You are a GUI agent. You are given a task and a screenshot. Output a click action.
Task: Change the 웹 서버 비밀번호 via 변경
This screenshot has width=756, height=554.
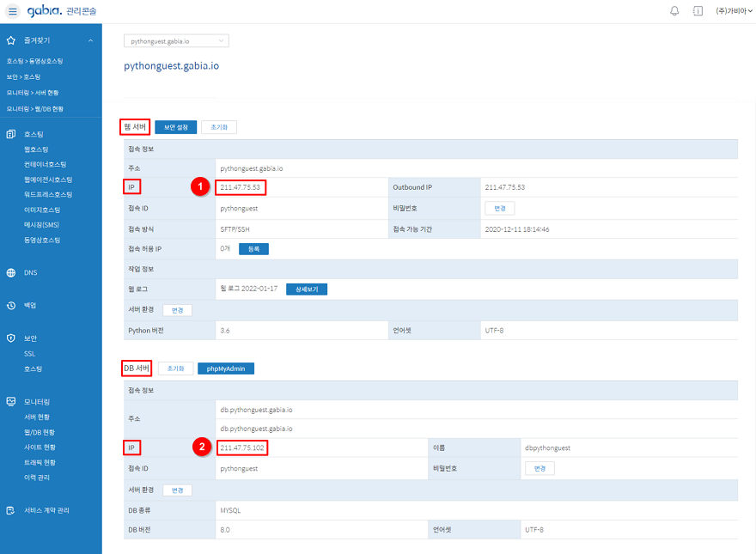(499, 209)
